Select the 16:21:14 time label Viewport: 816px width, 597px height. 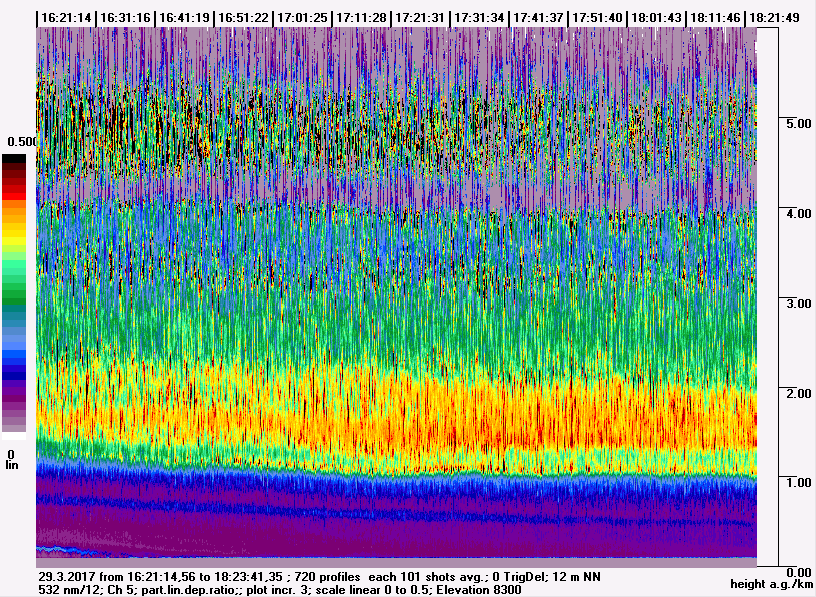pyautogui.click(x=66, y=18)
